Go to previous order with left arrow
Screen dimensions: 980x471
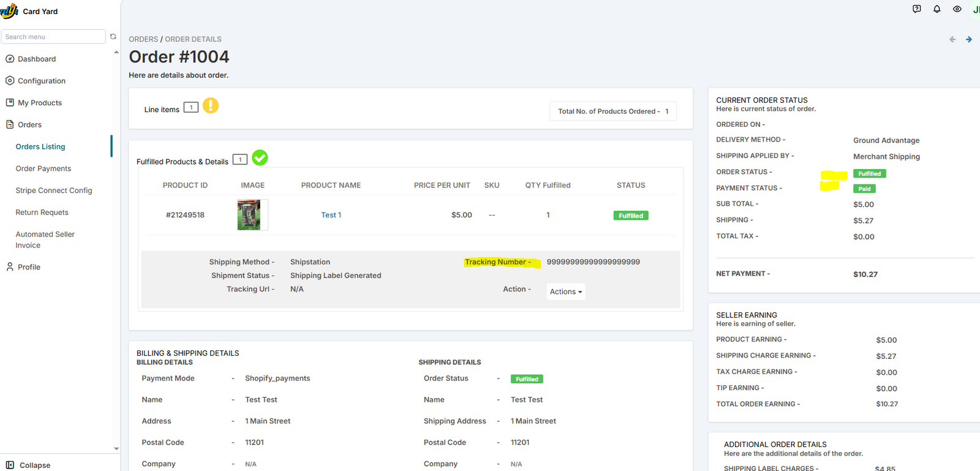point(952,39)
